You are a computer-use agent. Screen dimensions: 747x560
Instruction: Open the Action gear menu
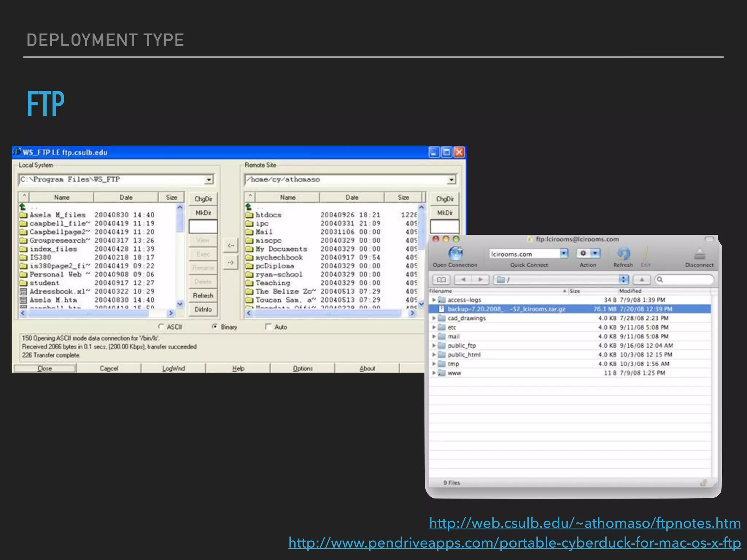click(x=588, y=253)
